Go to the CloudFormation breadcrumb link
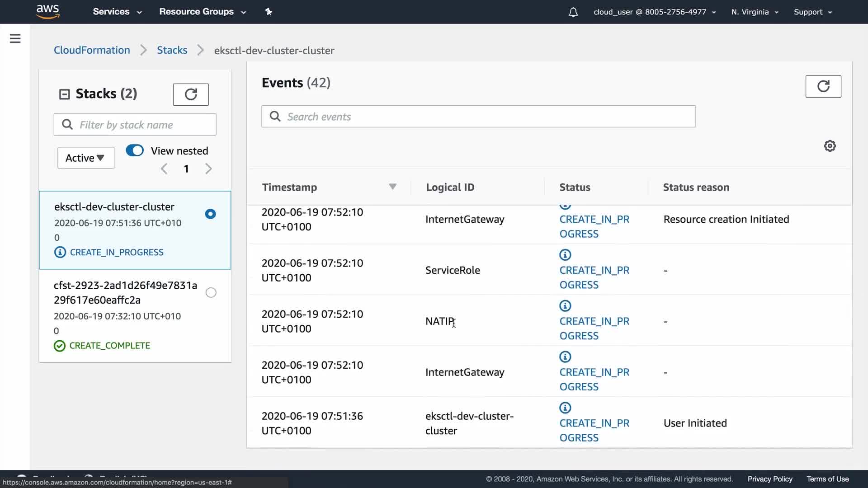This screenshot has width=868, height=488. 92,50
